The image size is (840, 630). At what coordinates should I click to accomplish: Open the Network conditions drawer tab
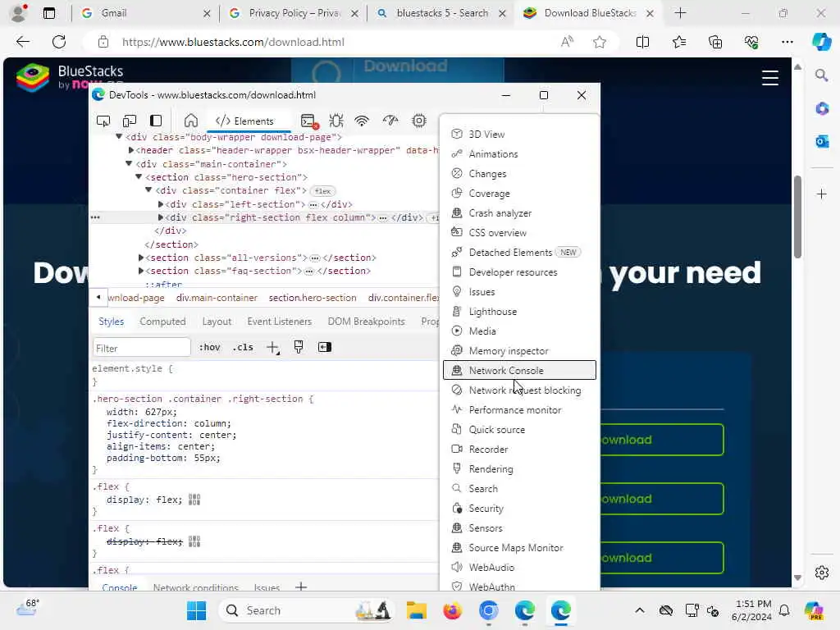pyautogui.click(x=195, y=587)
